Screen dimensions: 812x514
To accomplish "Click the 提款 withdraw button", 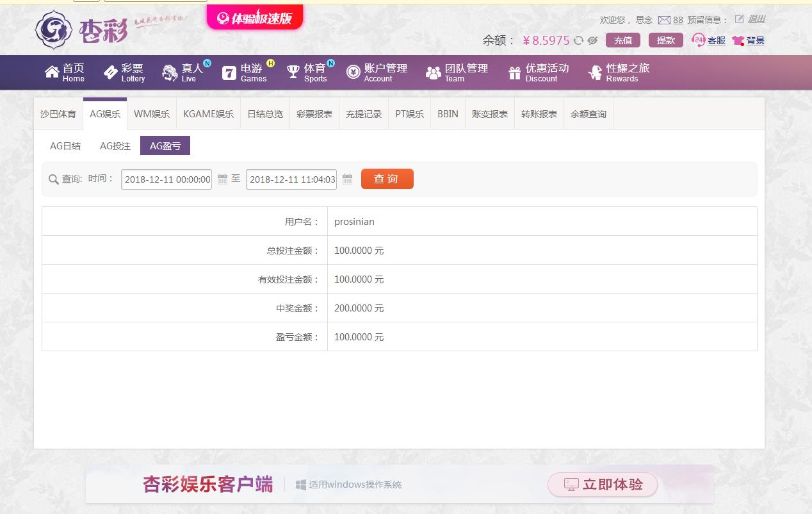I will click(666, 40).
